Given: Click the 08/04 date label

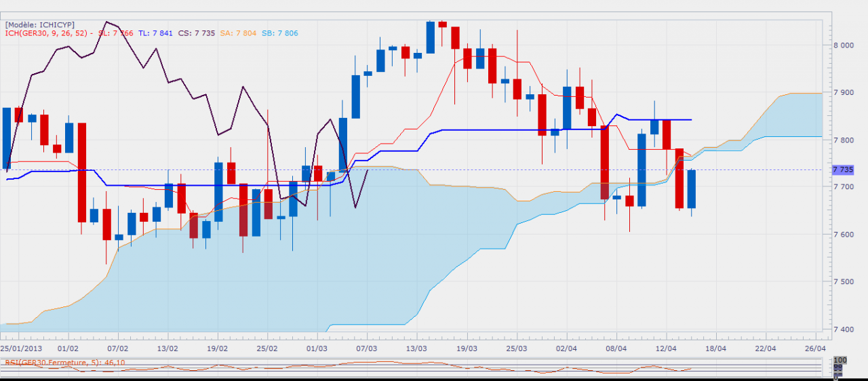Looking at the screenshot, I should tap(616, 347).
